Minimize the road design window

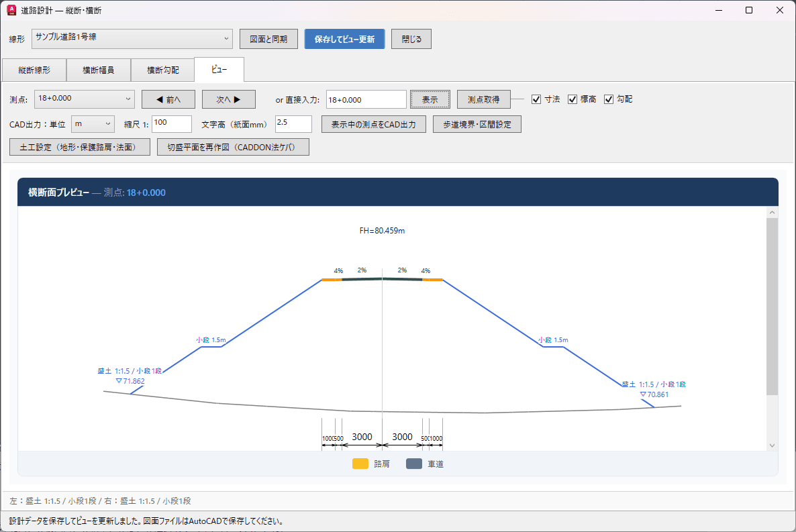(x=719, y=10)
